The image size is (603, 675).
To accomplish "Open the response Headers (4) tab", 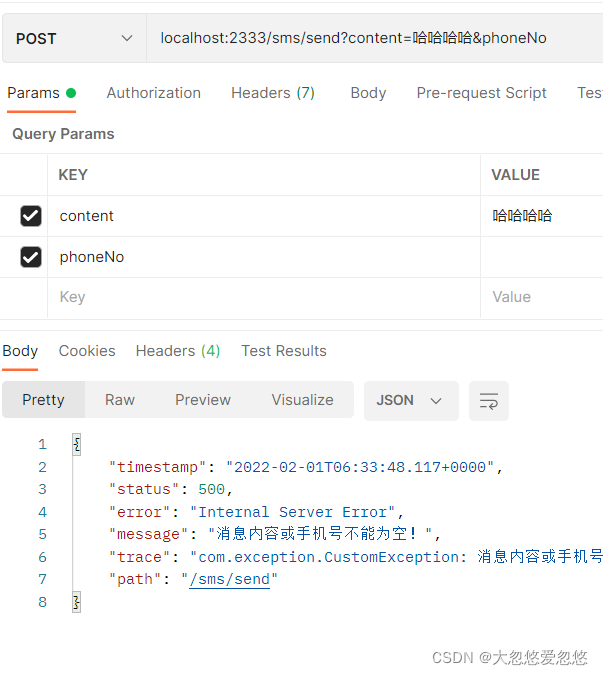I will pos(178,351).
